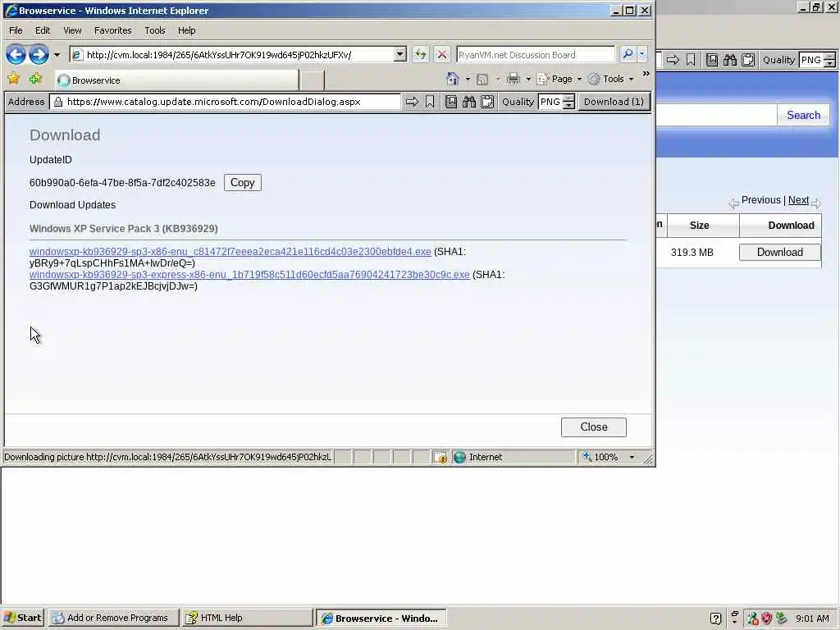Open the 100% zoom level dropdown
The image size is (840, 630).
coord(632,457)
